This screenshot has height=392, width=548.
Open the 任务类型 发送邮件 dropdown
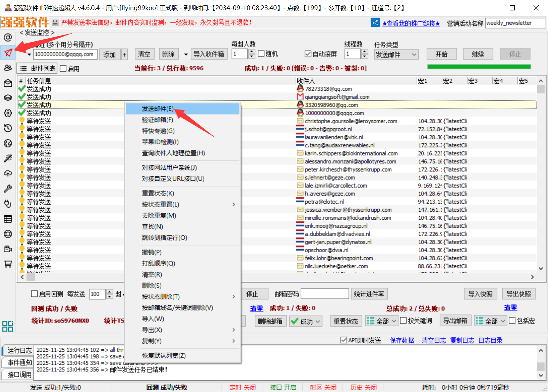pyautogui.click(x=396, y=54)
